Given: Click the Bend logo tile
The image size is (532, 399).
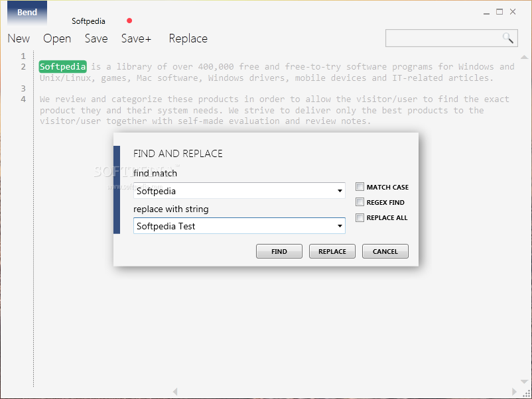Looking at the screenshot, I should click(x=27, y=13).
